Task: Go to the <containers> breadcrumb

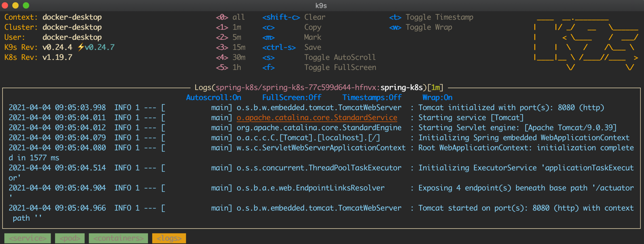Action: [118, 238]
